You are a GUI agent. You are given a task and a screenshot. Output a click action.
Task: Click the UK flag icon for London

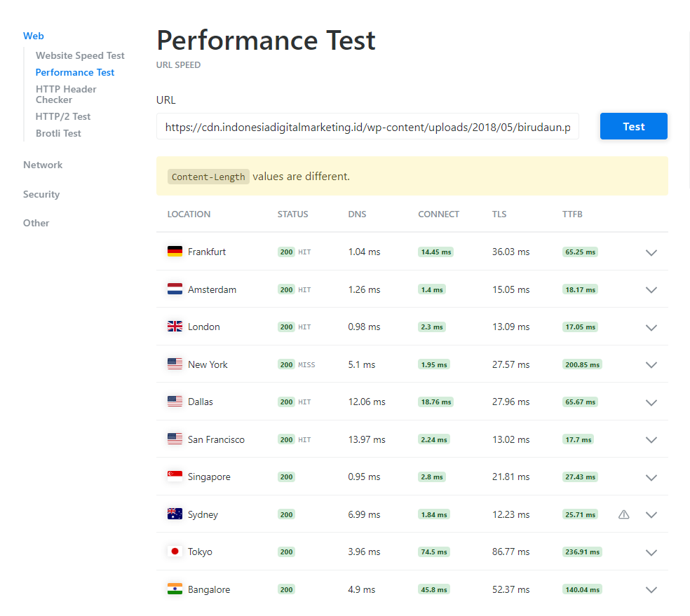click(175, 327)
